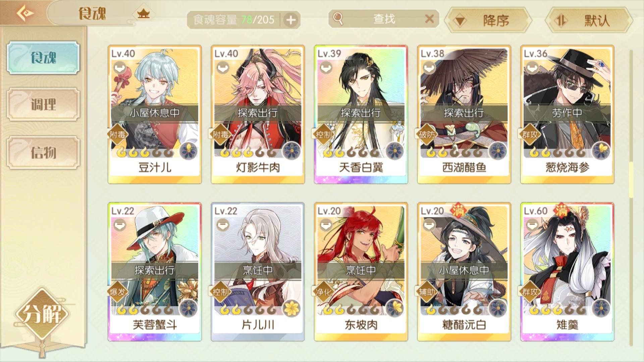Open the 降序 sort order dropdown
Image resolution: width=644 pixels, height=362 pixels.
pos(488,20)
